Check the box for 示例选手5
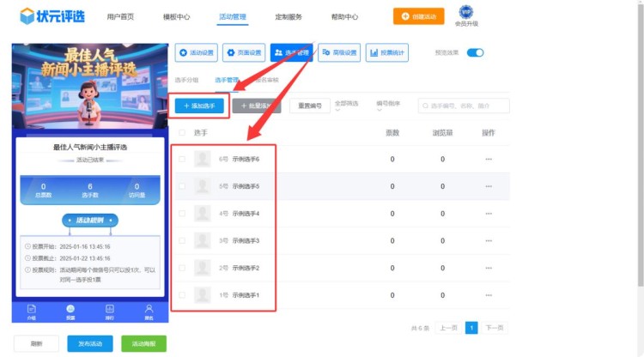Screen dimensions: 644x357 click(x=181, y=186)
